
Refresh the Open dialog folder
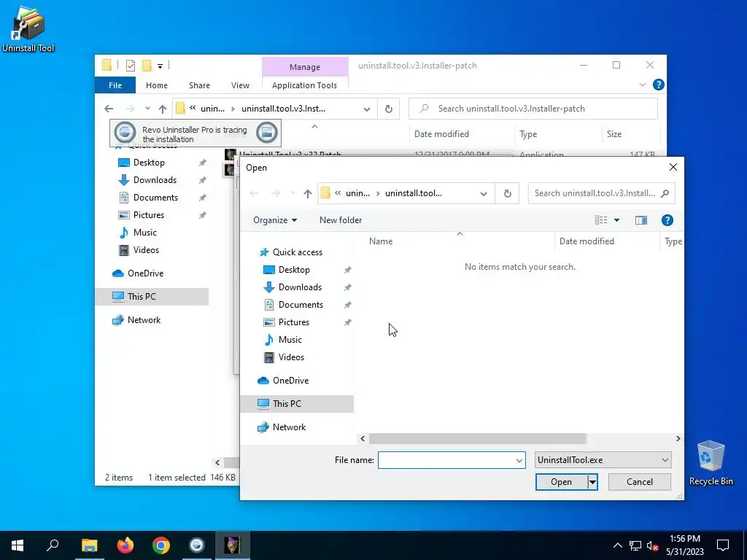(508, 193)
